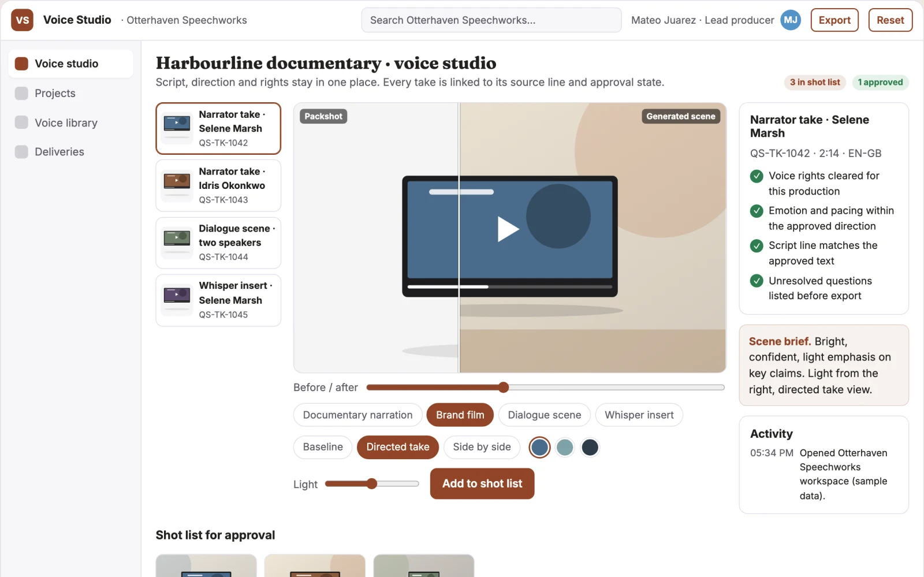
Task: Pick the blue color swatch
Action: tap(539, 447)
